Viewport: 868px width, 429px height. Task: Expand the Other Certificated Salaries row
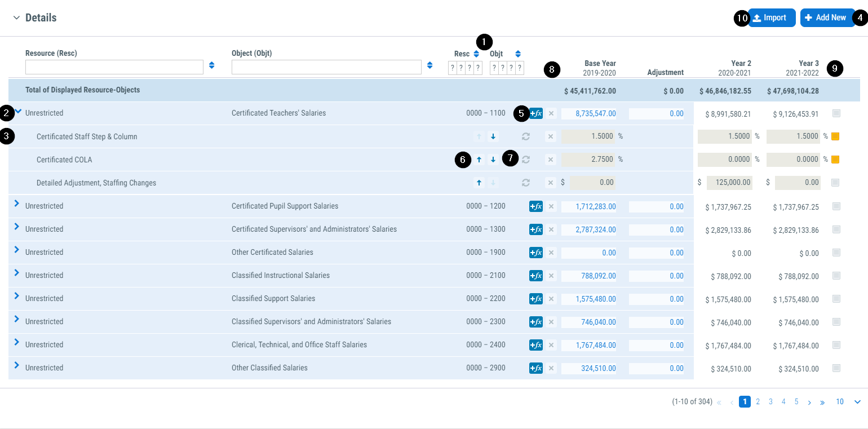click(17, 250)
